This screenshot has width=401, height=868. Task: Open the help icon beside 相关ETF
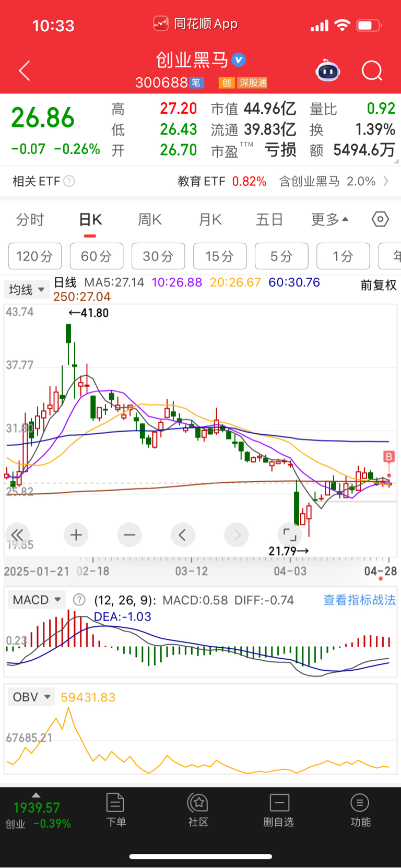[x=69, y=181]
